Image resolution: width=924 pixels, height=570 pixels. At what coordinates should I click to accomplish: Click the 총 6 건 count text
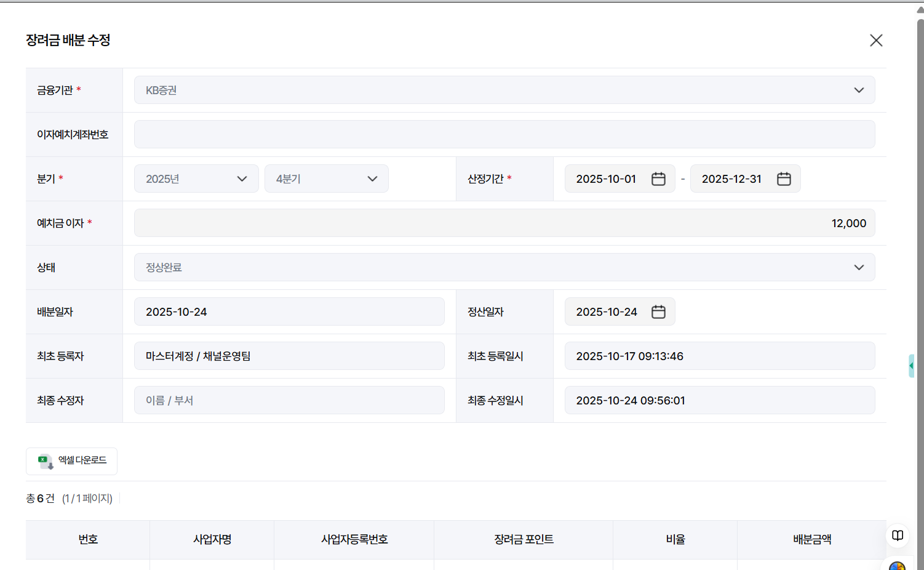[x=40, y=498]
